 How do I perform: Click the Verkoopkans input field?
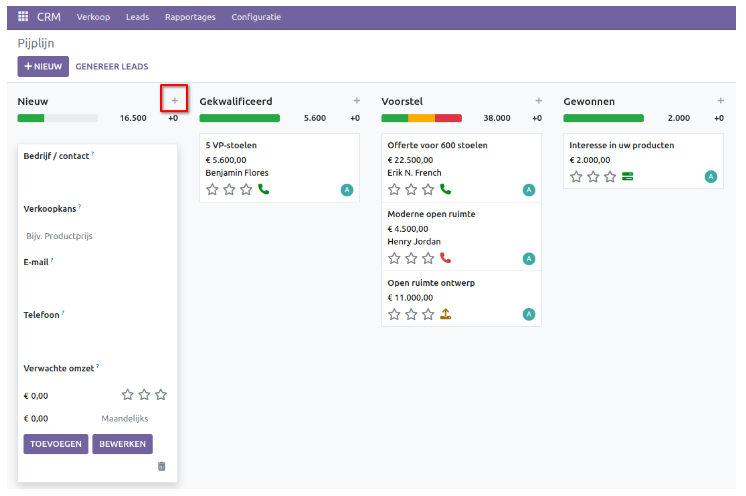coord(96,236)
